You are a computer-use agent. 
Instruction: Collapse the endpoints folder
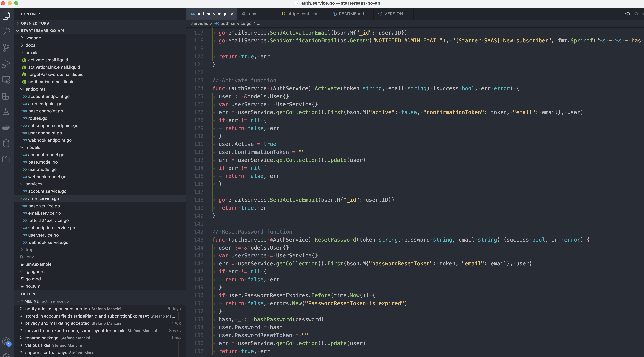tap(22, 89)
